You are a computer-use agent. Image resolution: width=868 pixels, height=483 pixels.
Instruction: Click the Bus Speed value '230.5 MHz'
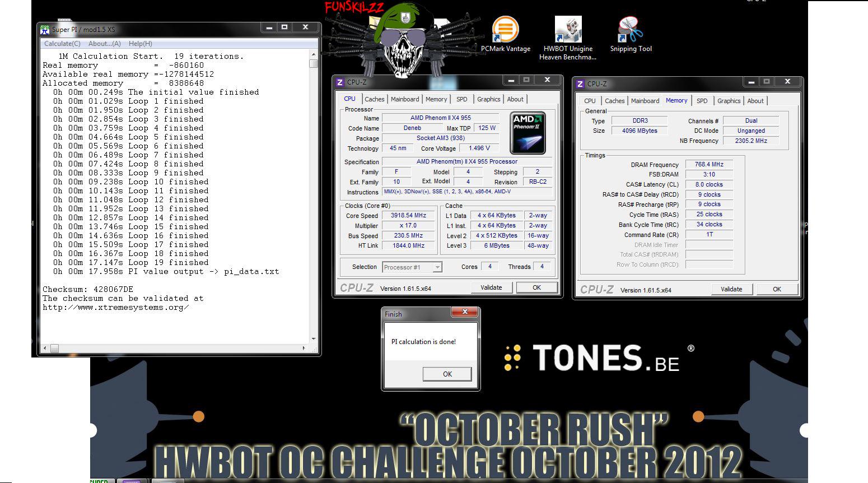408,236
